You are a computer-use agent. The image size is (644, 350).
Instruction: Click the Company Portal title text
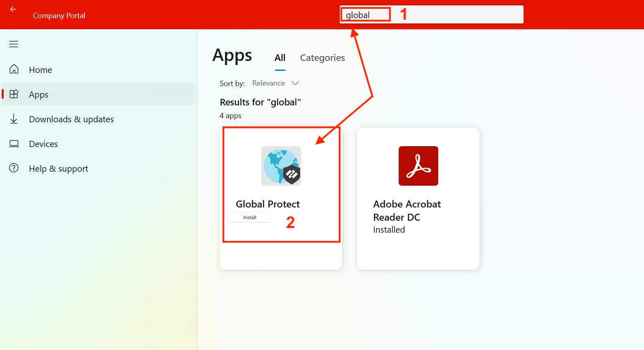[x=59, y=16]
